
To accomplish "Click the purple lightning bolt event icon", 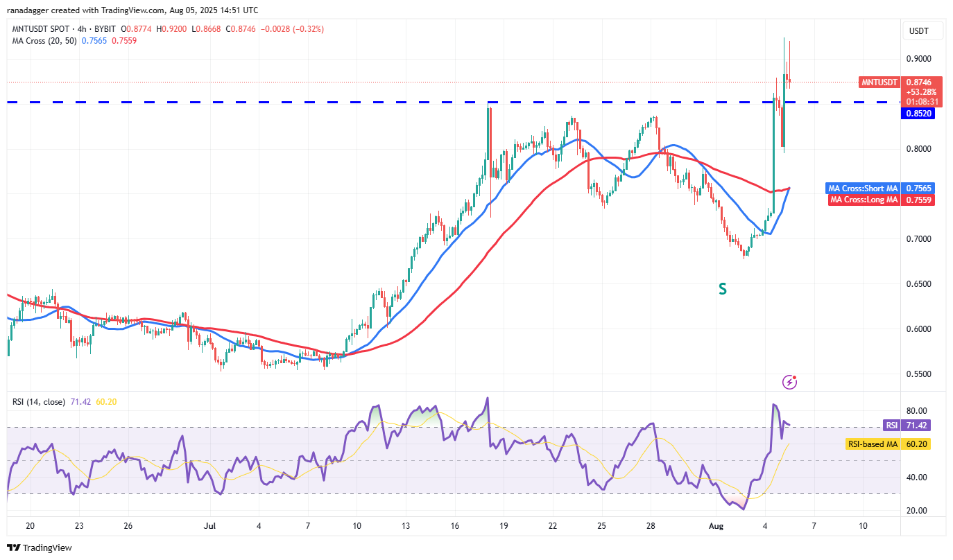I will (789, 382).
